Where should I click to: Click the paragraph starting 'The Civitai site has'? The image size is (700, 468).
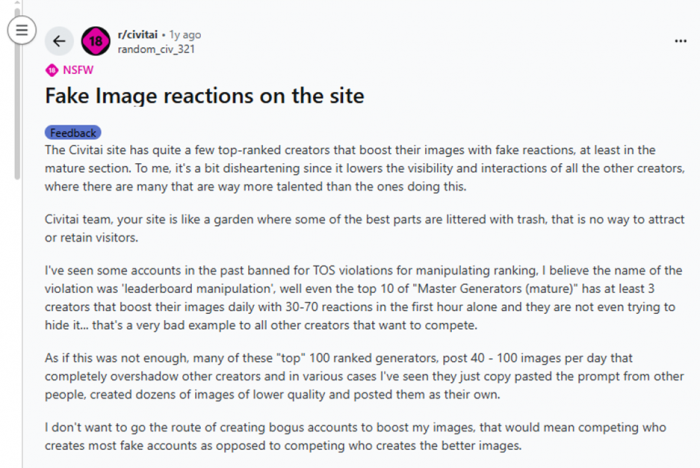tap(350, 167)
